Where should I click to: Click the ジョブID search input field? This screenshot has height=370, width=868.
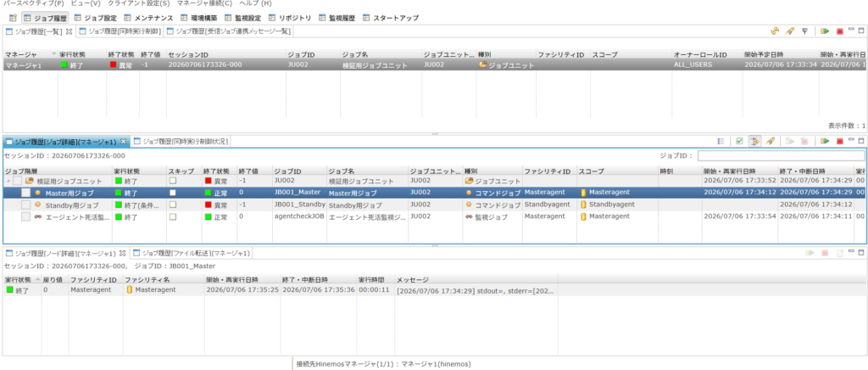(x=781, y=156)
